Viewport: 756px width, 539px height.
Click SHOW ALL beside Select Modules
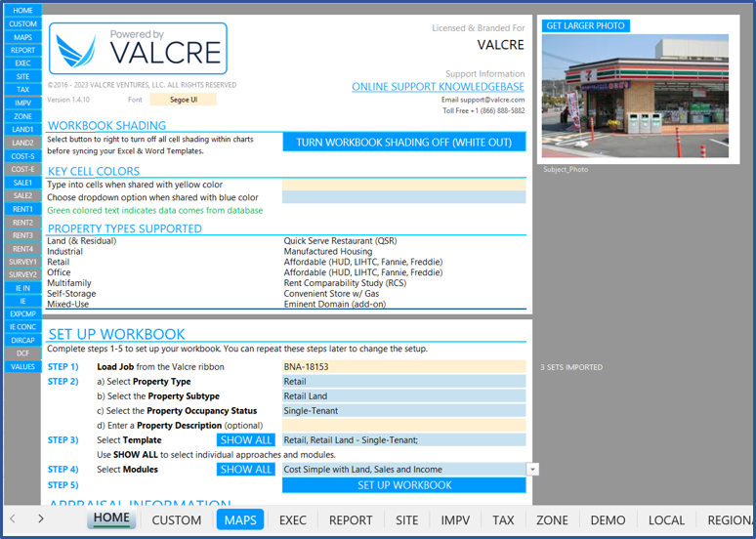coord(246,469)
